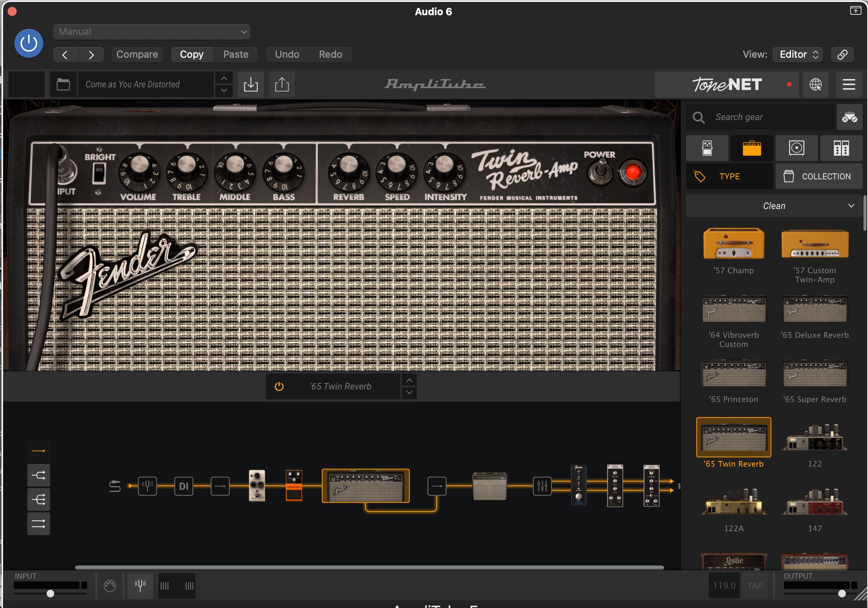Screen dimensions: 868x608
Task: Open the preset browser folder icon
Action: 63,84
